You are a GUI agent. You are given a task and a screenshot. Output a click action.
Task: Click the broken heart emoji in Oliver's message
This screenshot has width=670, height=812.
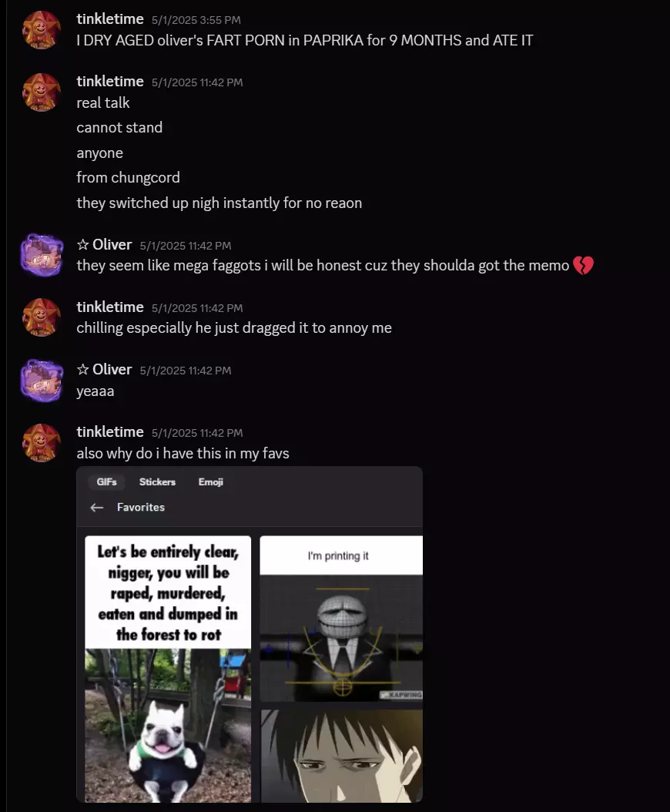point(583,266)
